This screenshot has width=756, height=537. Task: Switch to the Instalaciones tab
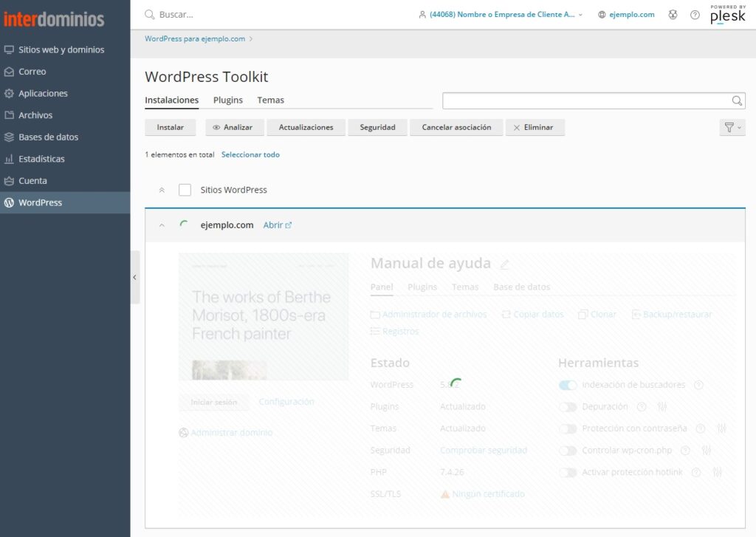coord(171,100)
